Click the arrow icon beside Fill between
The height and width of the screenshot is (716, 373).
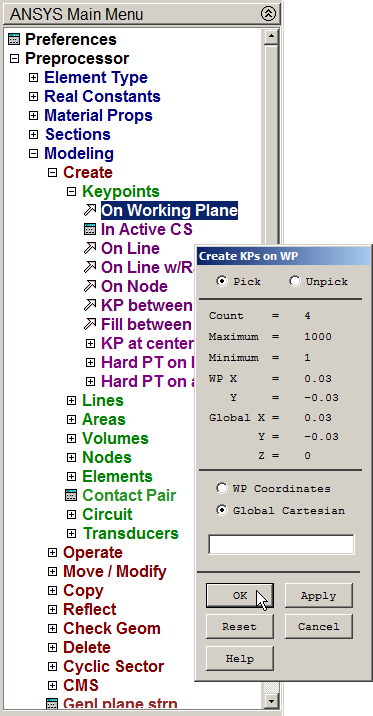click(90, 324)
